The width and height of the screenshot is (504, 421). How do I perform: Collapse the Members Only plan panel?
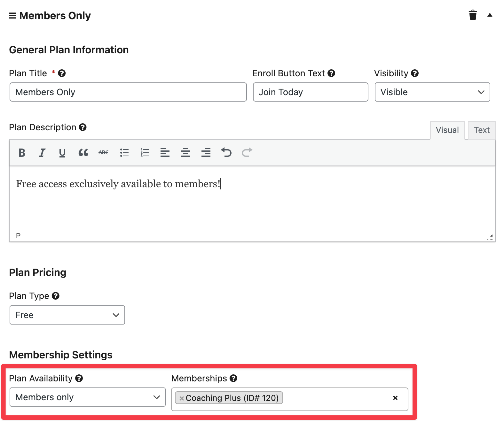coord(490,15)
